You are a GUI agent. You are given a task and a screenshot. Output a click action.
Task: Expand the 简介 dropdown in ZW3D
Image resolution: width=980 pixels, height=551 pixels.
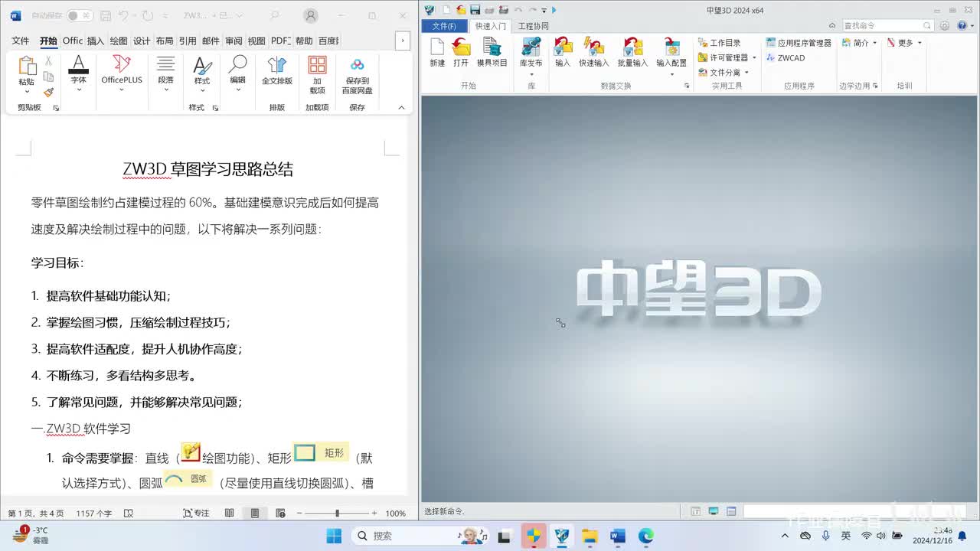pos(876,43)
